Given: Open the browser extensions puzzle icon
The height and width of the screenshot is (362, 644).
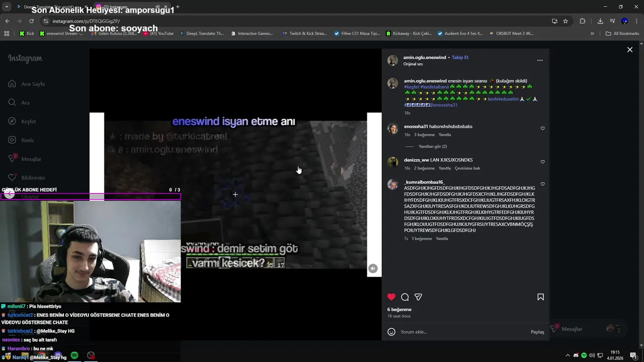Looking at the screenshot, I should pyautogui.click(x=583, y=21).
